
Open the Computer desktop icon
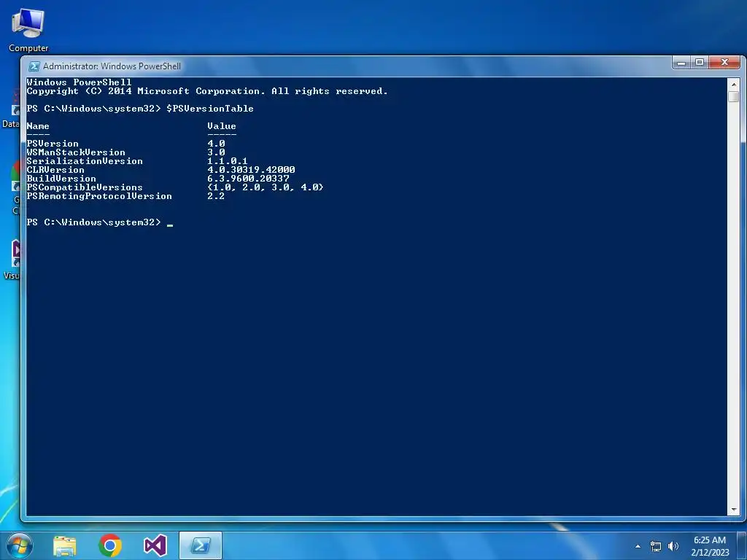pos(28,29)
